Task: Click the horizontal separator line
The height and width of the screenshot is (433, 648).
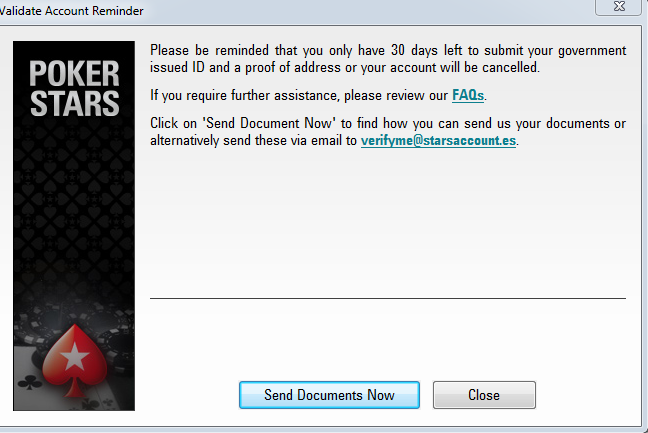Action: (x=388, y=298)
